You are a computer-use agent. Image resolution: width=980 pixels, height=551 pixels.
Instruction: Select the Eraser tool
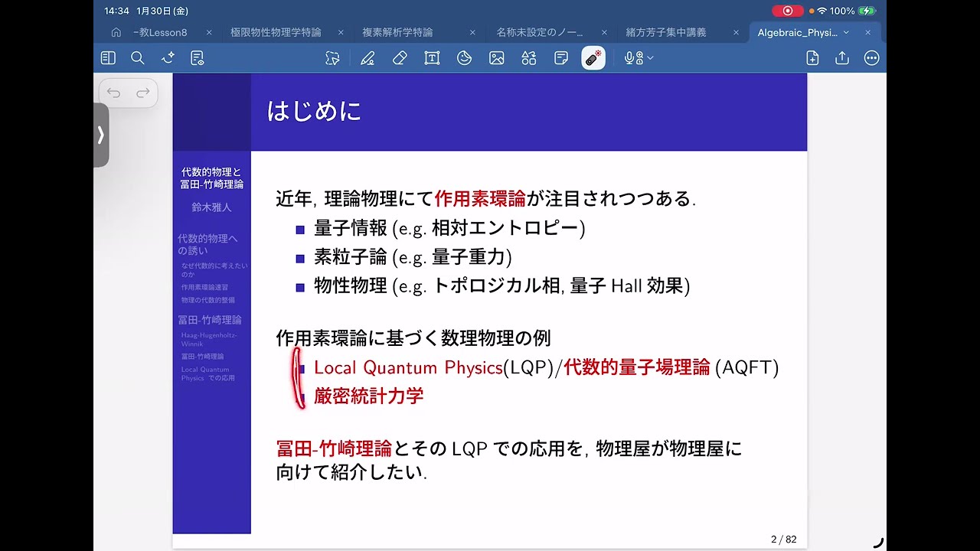(400, 58)
